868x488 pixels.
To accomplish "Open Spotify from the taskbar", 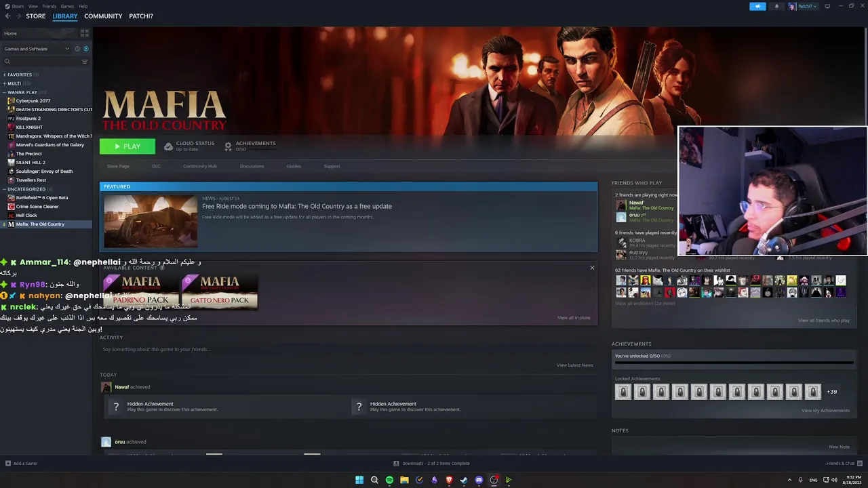I will [x=389, y=480].
